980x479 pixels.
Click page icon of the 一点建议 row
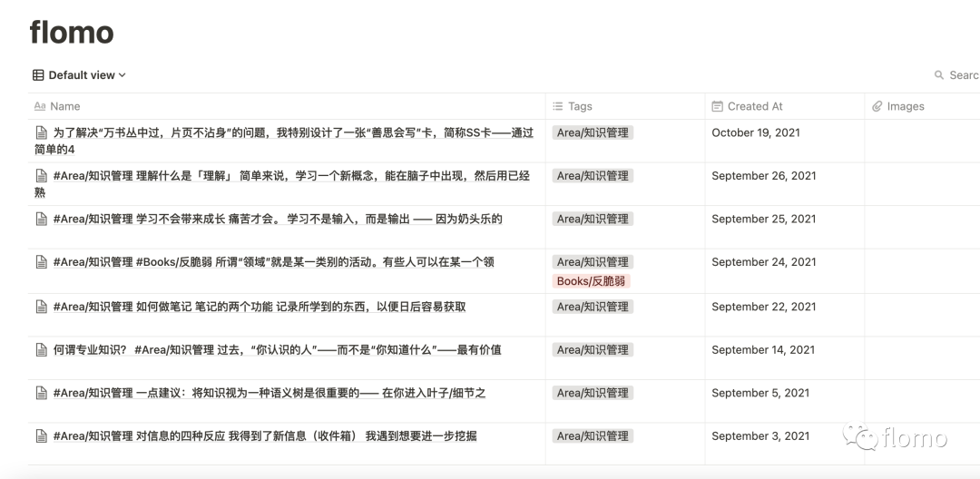tap(41, 393)
